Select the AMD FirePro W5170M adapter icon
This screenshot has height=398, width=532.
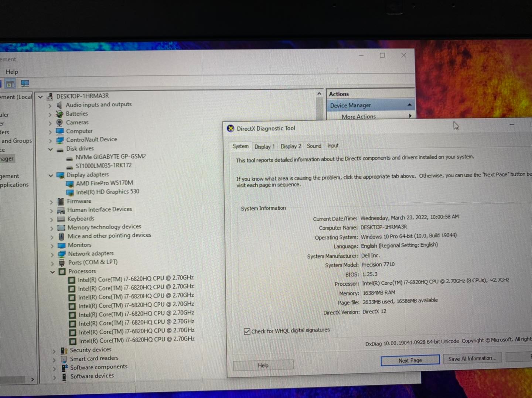click(69, 183)
